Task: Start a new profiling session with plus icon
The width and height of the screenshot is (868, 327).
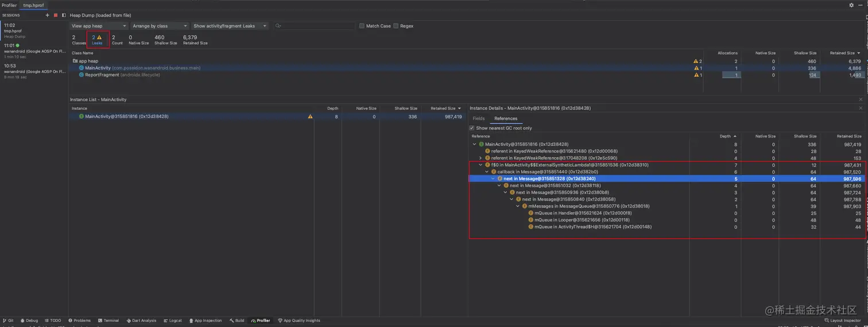Action: pyautogui.click(x=48, y=16)
